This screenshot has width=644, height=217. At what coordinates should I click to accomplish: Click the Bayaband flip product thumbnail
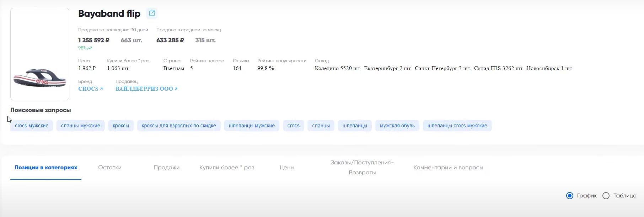coord(40,54)
